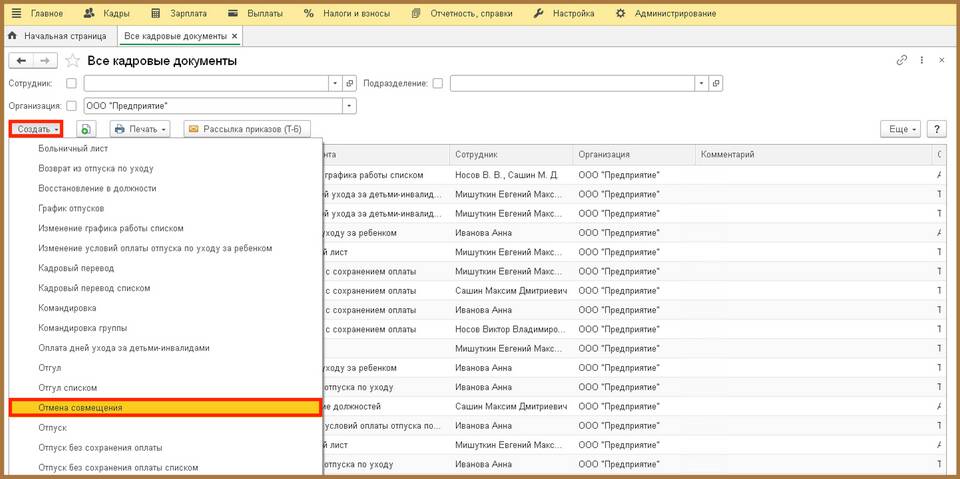Screen dimensions: 960x479
Task: Add page to favorites with star icon
Action: [72, 61]
